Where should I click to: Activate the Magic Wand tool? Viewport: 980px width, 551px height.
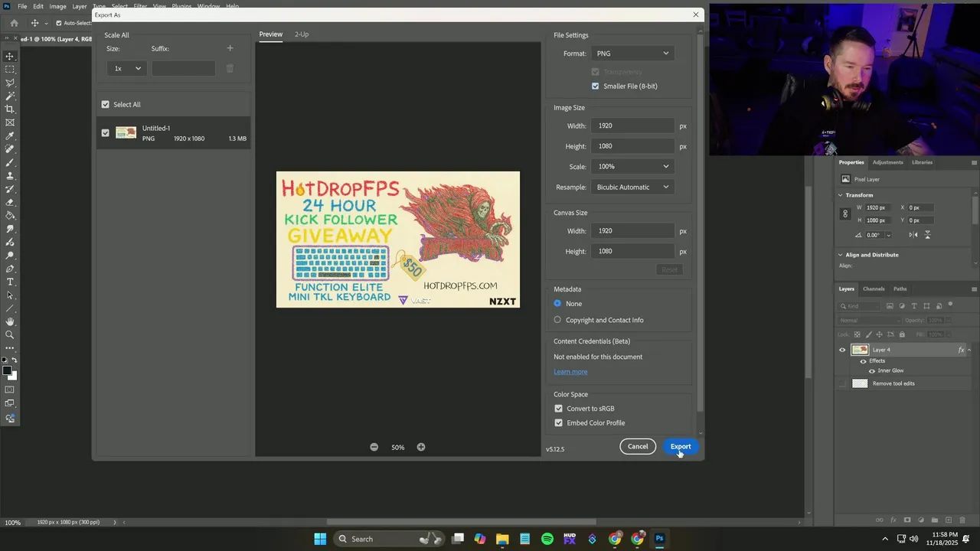[10, 96]
